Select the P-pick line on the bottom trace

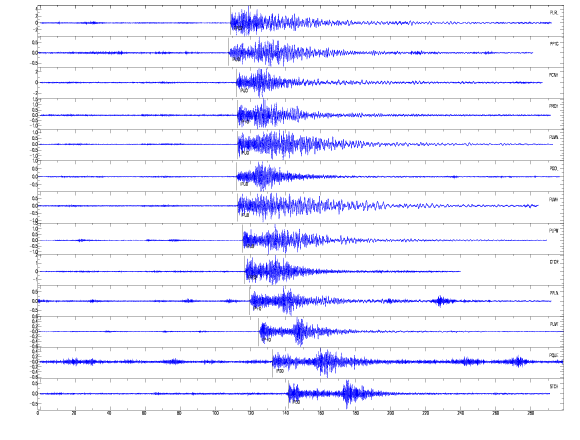click(289, 394)
